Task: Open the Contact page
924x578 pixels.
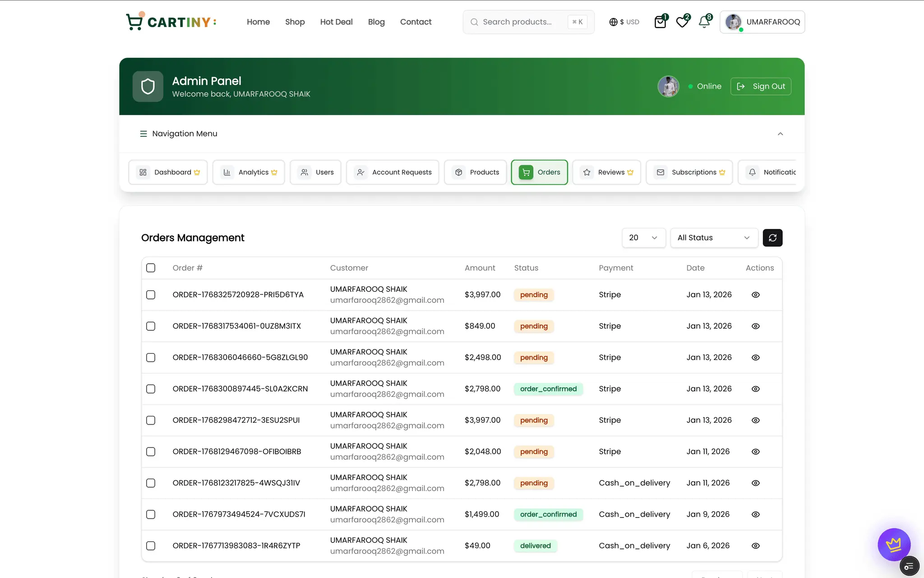Action: (416, 22)
